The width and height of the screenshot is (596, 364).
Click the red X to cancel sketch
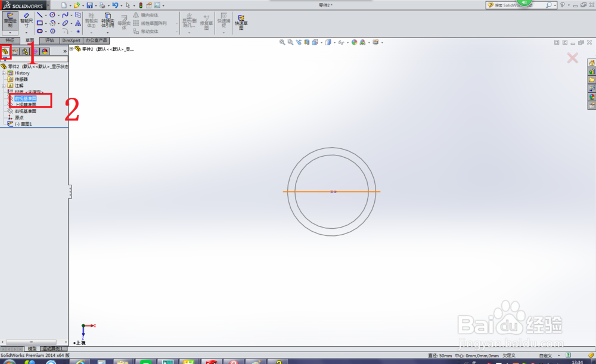click(x=572, y=58)
